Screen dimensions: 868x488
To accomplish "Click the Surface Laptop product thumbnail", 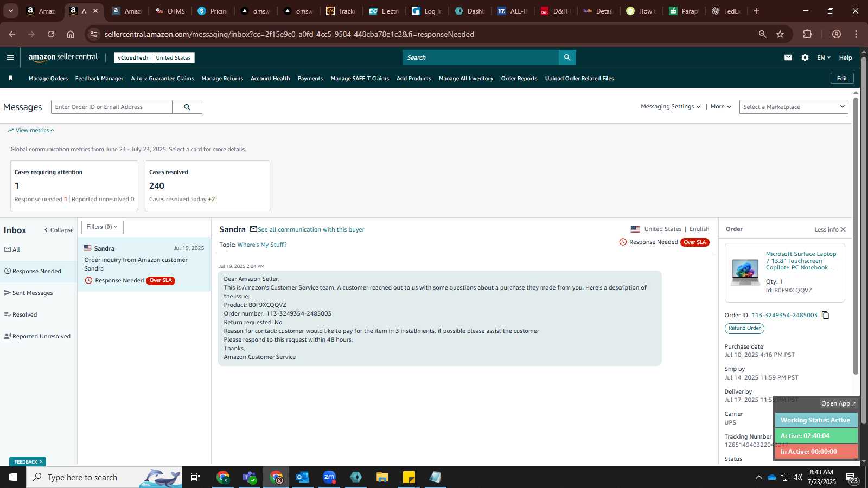I will tap(745, 272).
